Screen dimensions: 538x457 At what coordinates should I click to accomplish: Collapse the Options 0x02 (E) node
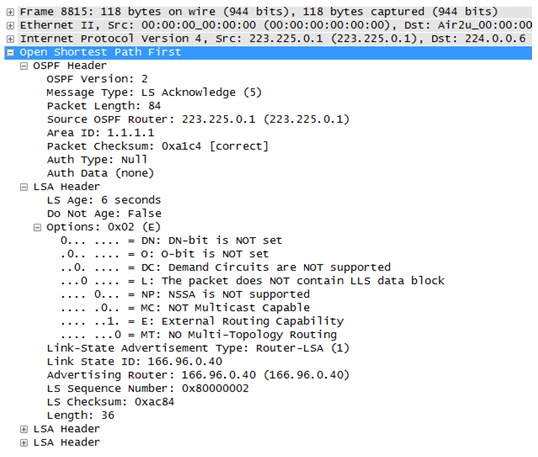pos(37,227)
